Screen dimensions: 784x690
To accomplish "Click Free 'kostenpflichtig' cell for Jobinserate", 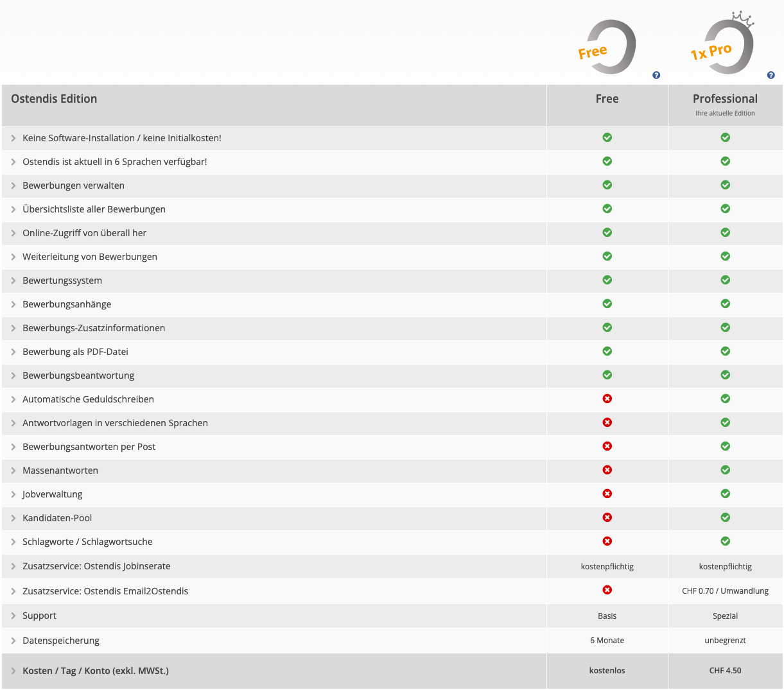I will pos(607,567).
